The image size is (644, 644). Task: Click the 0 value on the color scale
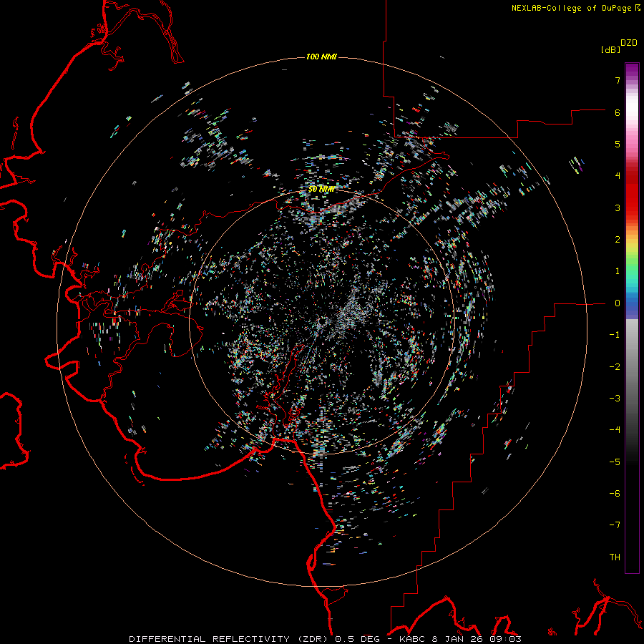coord(618,303)
